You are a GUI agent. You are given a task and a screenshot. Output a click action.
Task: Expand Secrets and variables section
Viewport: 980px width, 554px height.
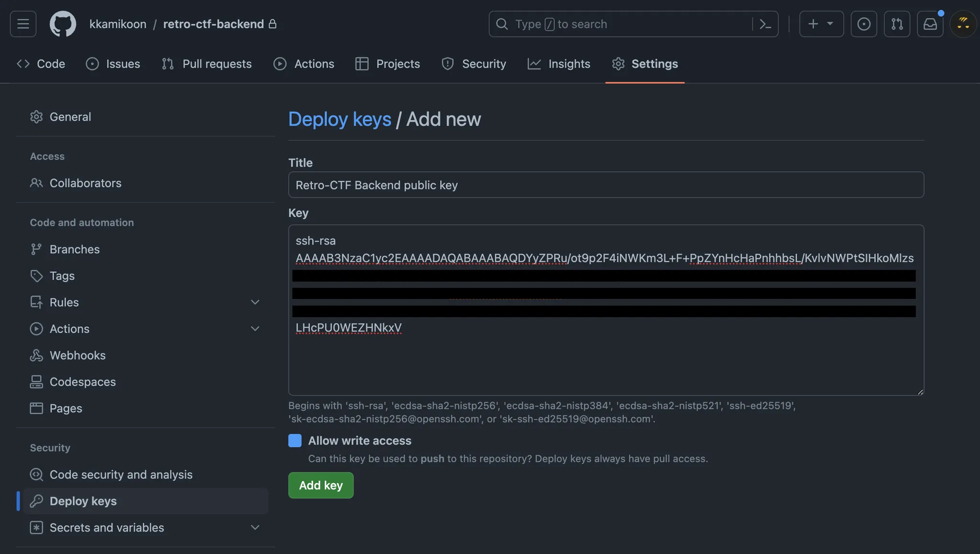click(255, 527)
